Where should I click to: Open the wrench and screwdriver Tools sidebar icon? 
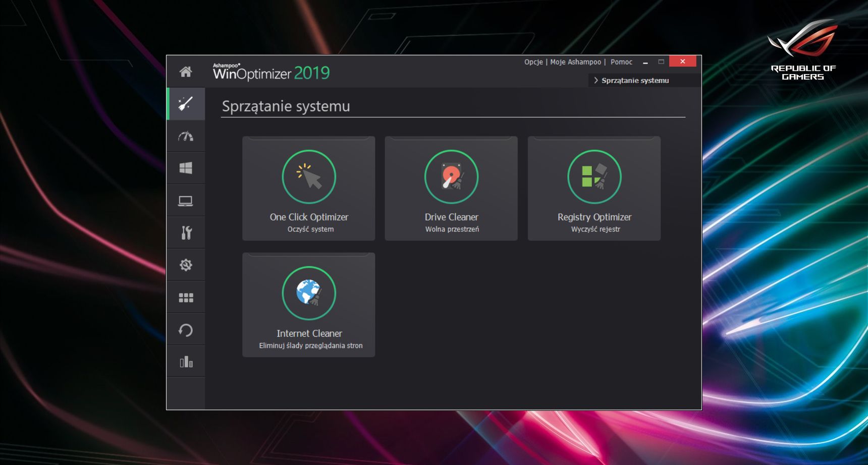[x=186, y=233]
